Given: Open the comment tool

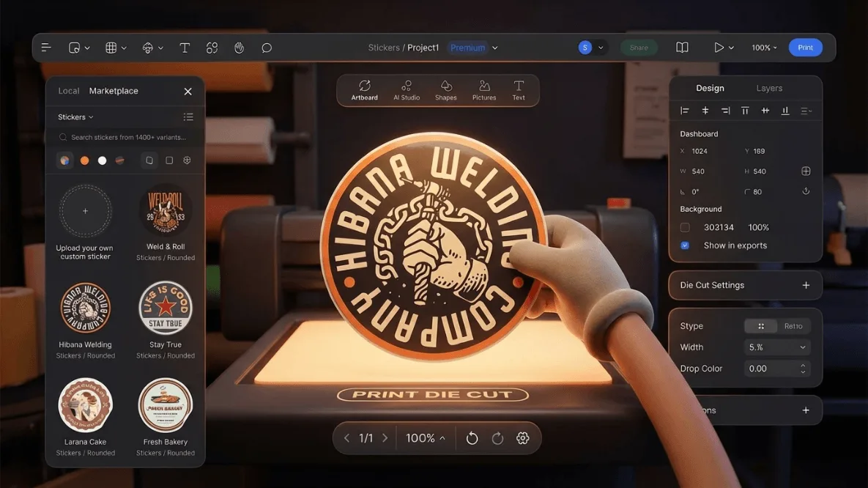Looking at the screenshot, I should (267, 48).
